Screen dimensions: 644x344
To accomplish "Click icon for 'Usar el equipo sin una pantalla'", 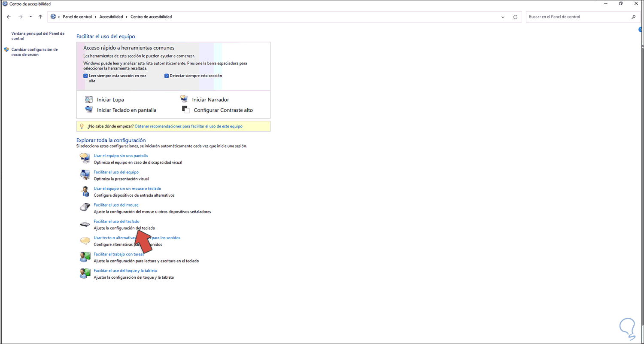I will (85, 158).
